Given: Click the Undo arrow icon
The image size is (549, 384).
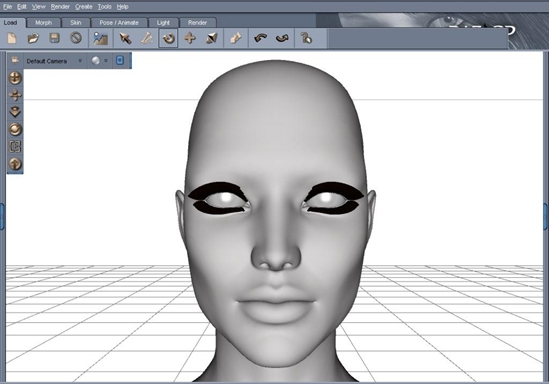Looking at the screenshot, I should click(260, 38).
